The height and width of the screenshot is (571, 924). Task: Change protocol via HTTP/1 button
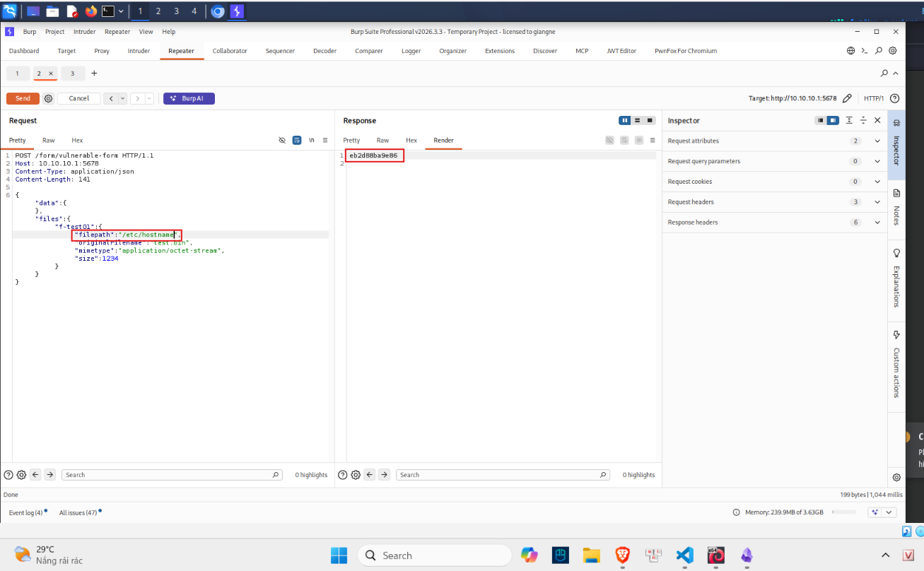click(x=874, y=98)
